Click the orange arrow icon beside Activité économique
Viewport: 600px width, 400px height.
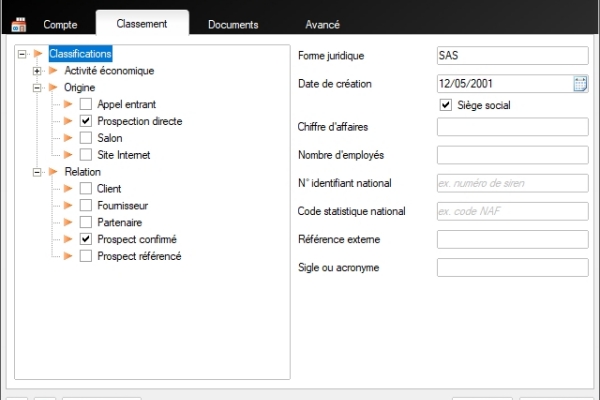point(55,71)
